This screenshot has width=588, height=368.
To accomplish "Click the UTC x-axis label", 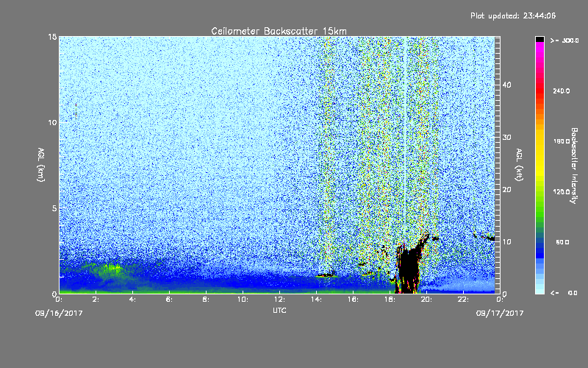I will (279, 310).
